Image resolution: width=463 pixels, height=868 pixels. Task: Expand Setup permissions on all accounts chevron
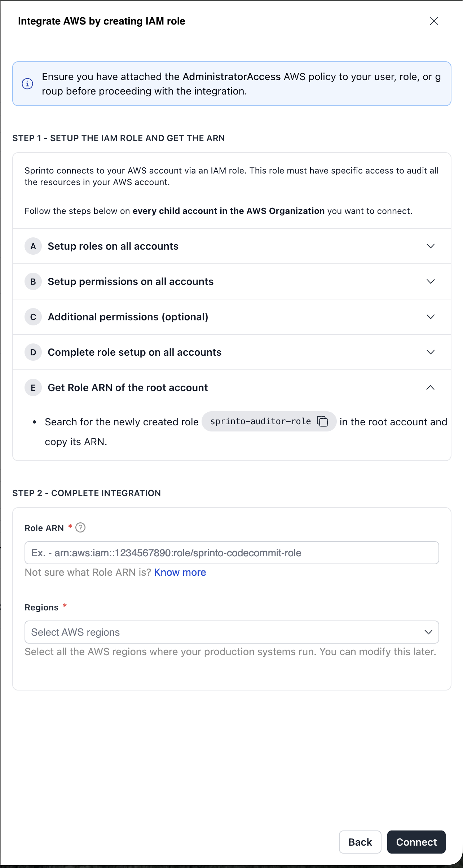(x=431, y=281)
